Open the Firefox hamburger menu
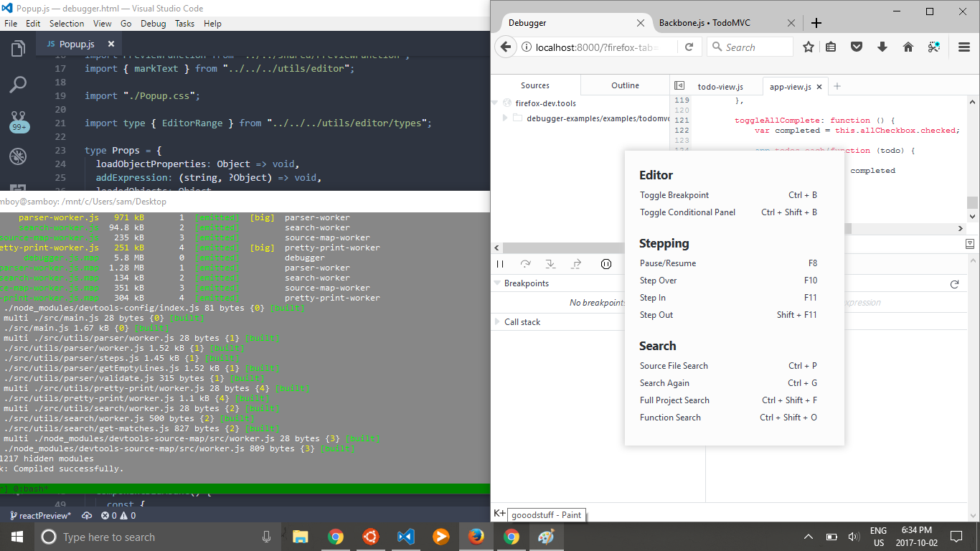Screen dimensions: 980x551 pos(964,47)
